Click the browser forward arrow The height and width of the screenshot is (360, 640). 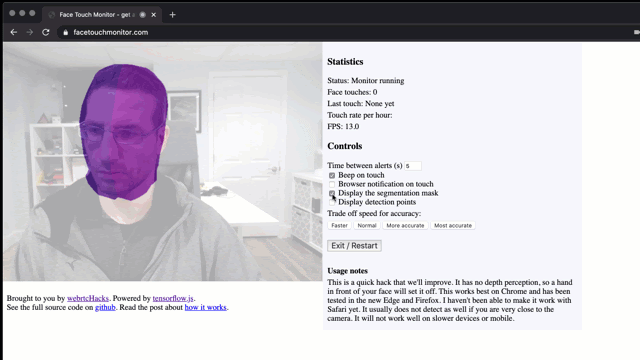(29, 32)
